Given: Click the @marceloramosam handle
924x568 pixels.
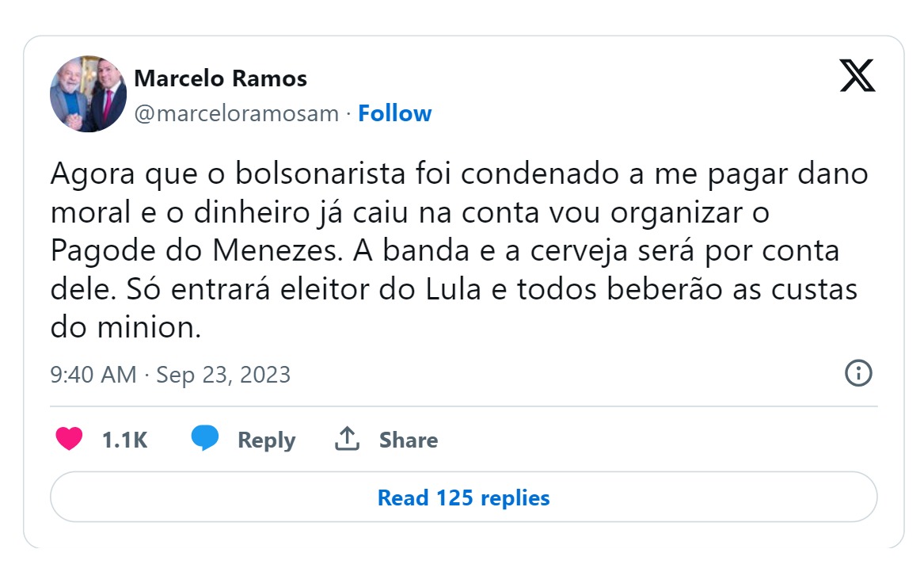Looking at the screenshot, I should [x=237, y=113].
